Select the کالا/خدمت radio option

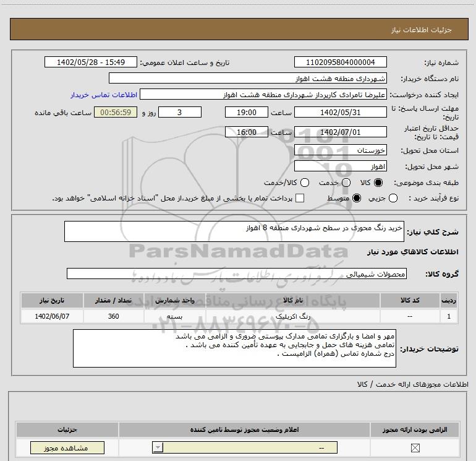pyautogui.click(x=305, y=183)
